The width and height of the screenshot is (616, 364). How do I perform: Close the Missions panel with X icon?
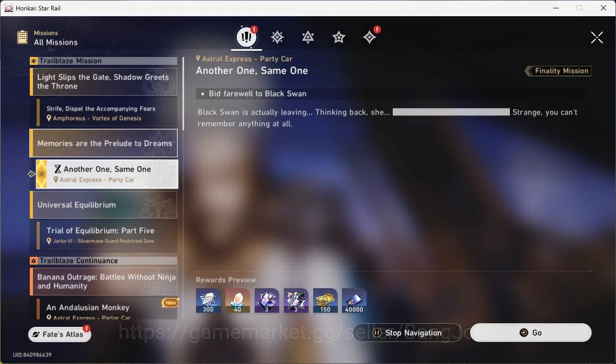(x=597, y=37)
